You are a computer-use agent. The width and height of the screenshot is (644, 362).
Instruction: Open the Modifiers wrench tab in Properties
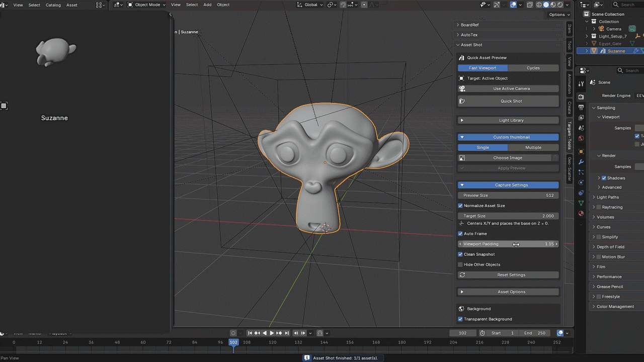pyautogui.click(x=581, y=162)
